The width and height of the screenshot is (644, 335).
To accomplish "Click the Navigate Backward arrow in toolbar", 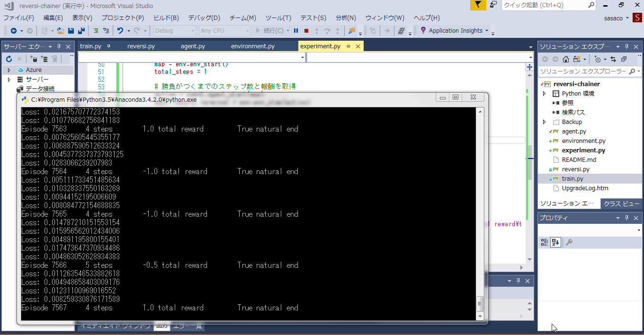I will tap(13, 31).
